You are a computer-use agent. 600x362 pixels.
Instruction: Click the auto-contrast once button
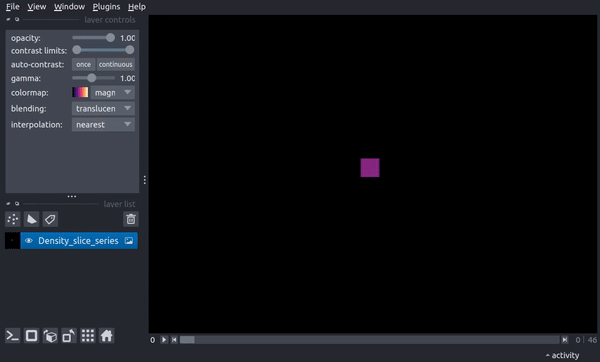pyautogui.click(x=83, y=64)
